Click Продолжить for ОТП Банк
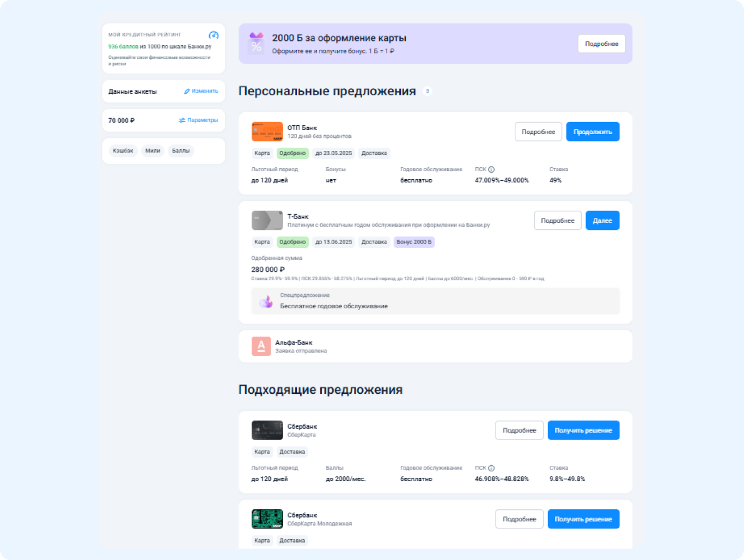744x560 pixels. (x=593, y=132)
